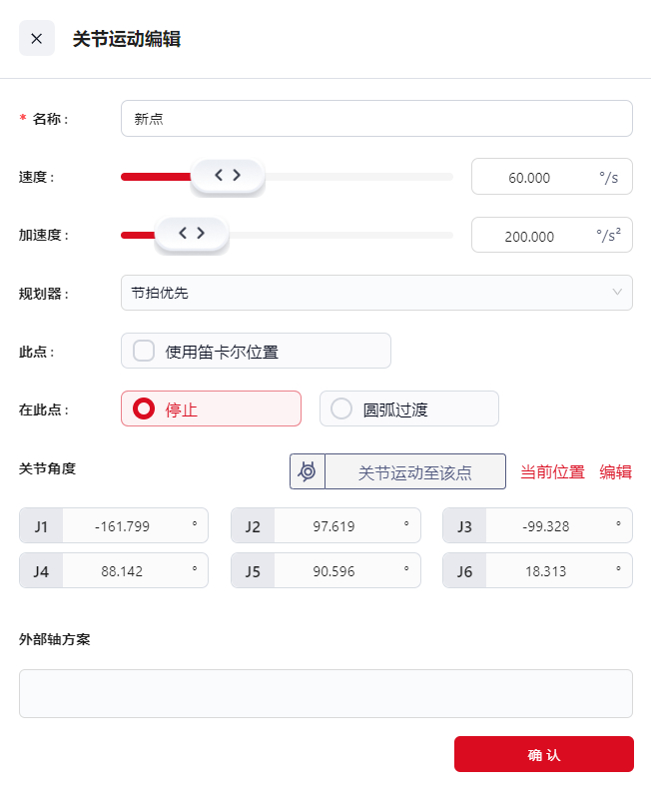This screenshot has height=812, width=651.
Task: Expand the 节拍优先 dropdown arrow
Action: click(616, 293)
